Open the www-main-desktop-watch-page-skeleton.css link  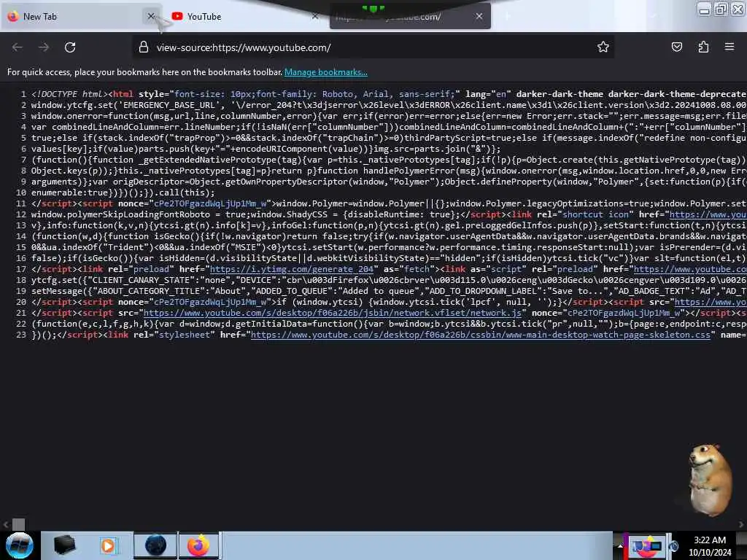coord(481,335)
